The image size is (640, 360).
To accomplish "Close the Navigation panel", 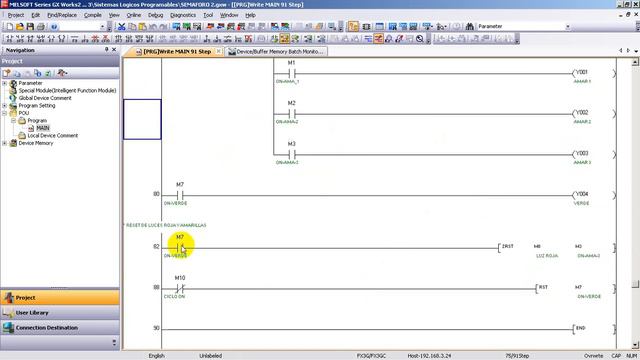I will (x=114, y=50).
